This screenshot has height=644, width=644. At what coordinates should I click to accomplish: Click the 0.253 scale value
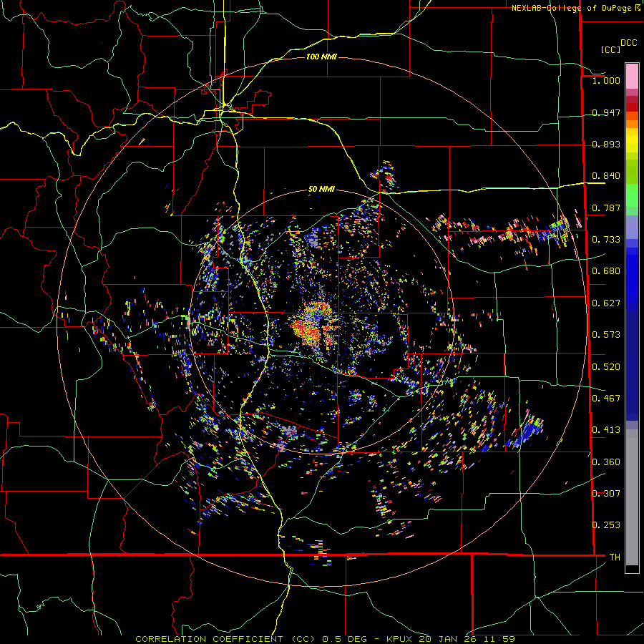click(x=606, y=525)
